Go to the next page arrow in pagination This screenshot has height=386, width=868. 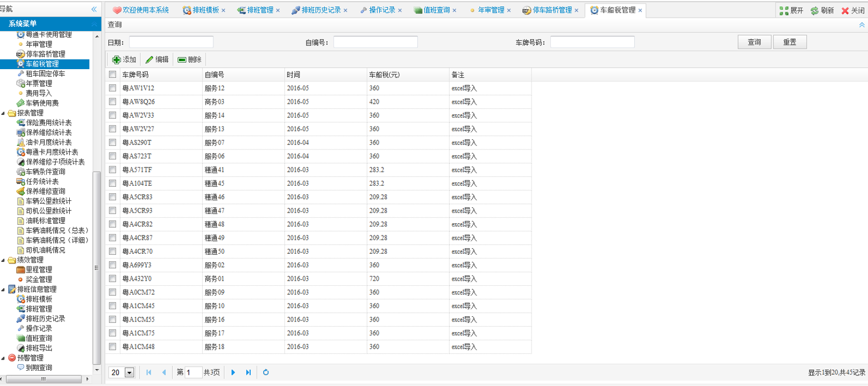tap(233, 373)
